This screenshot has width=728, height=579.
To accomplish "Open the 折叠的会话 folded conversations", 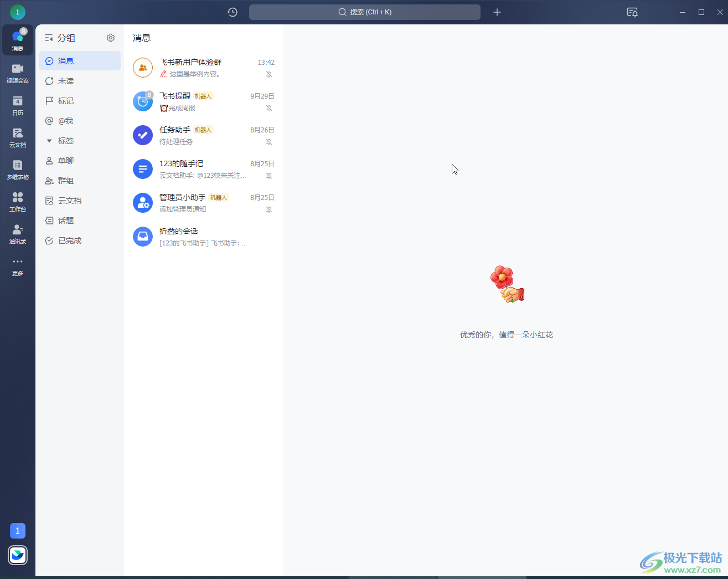I will (x=204, y=237).
